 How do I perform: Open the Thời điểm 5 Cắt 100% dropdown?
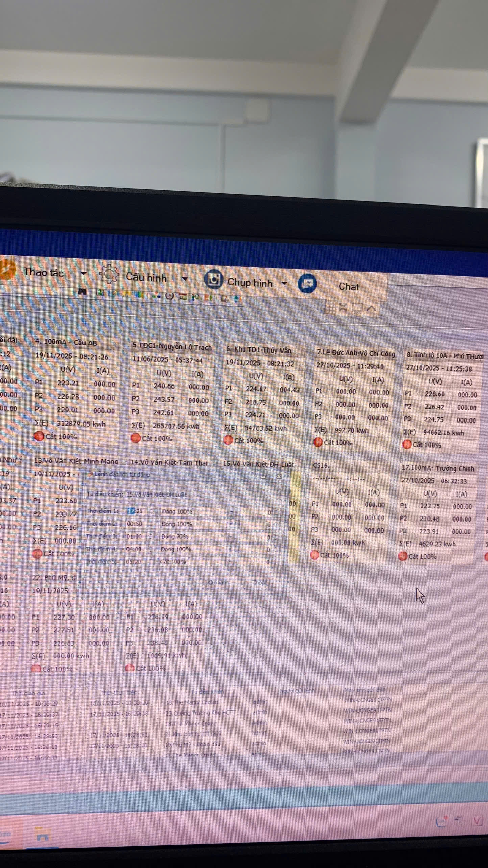tap(230, 562)
